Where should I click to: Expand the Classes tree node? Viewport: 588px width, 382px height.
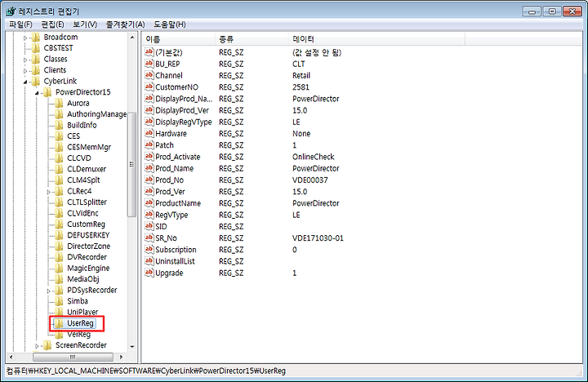pyautogui.click(x=25, y=60)
